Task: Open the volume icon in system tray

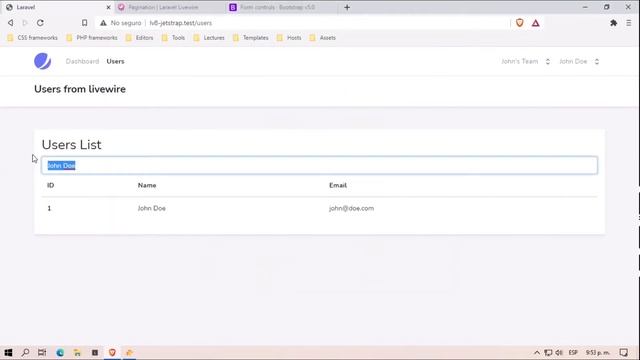Action: click(559, 352)
